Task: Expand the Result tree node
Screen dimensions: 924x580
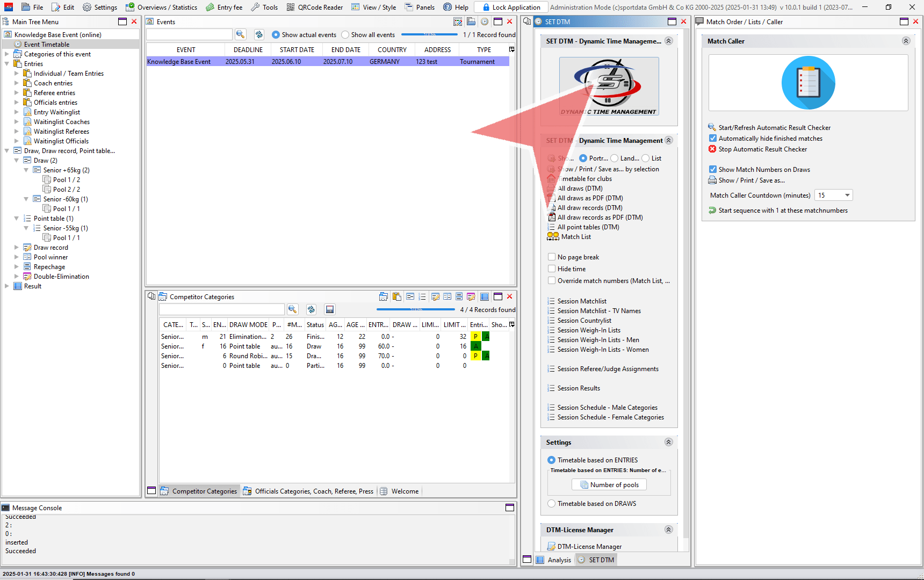Action: pos(7,286)
